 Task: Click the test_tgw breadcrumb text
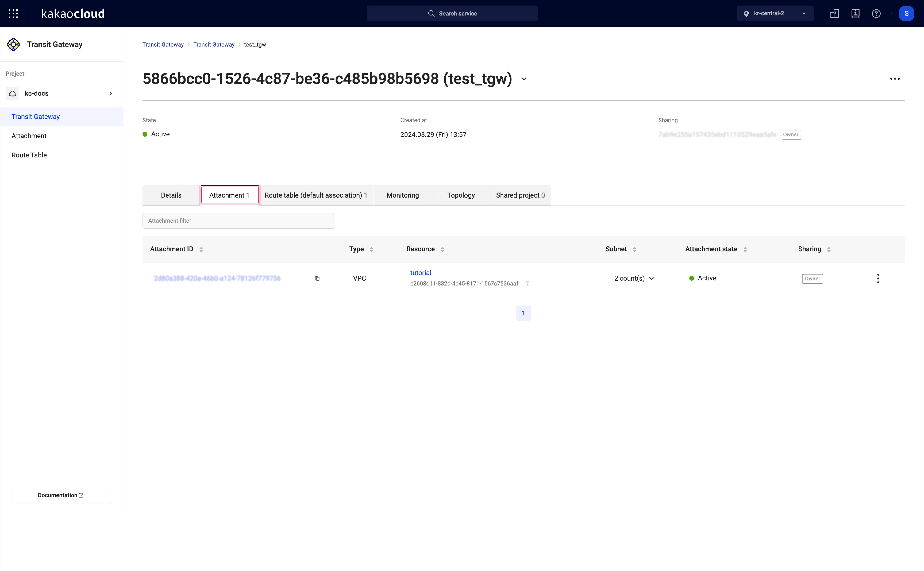click(x=255, y=45)
